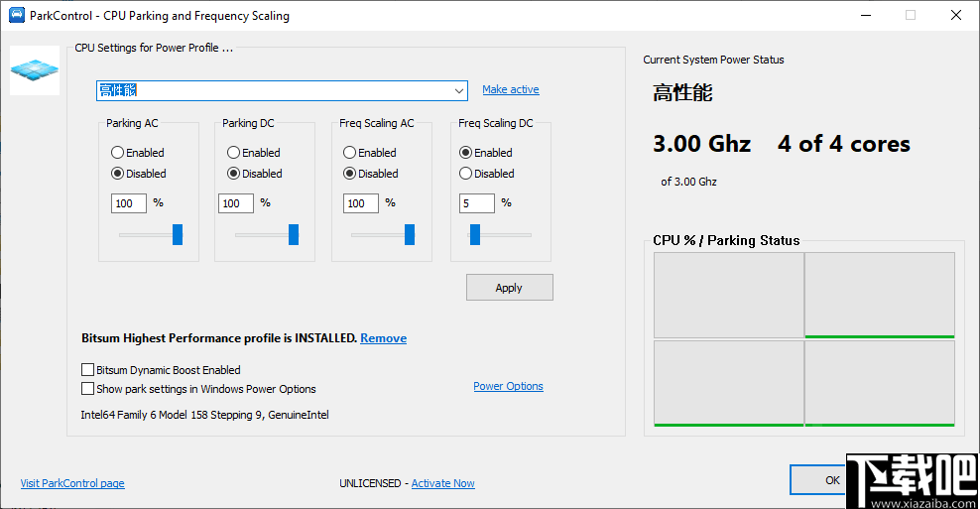Click the blue tiles ParkControl logo

(x=35, y=70)
